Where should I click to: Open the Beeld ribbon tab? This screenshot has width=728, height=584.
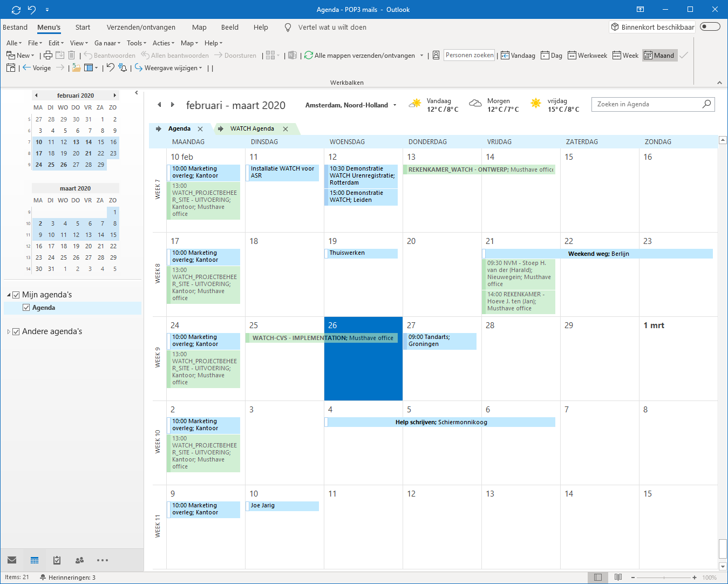click(230, 27)
